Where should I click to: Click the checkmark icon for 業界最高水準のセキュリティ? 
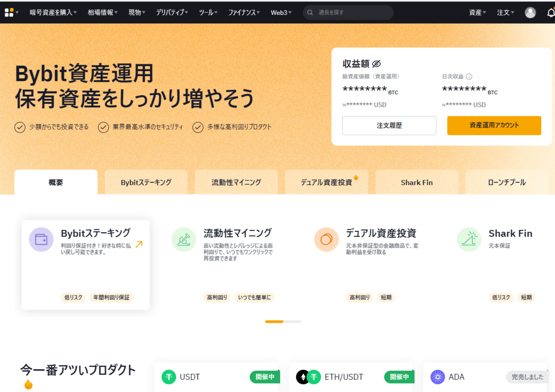[103, 127]
